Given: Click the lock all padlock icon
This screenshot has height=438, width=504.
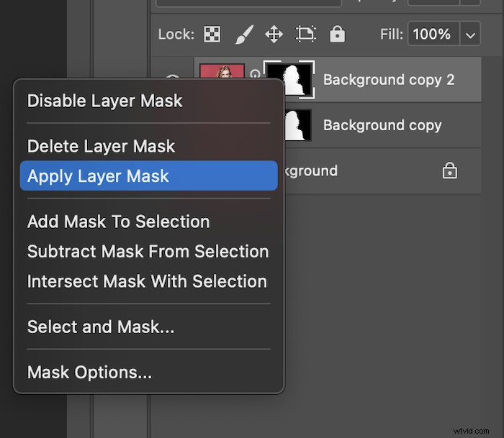Looking at the screenshot, I should [337, 34].
